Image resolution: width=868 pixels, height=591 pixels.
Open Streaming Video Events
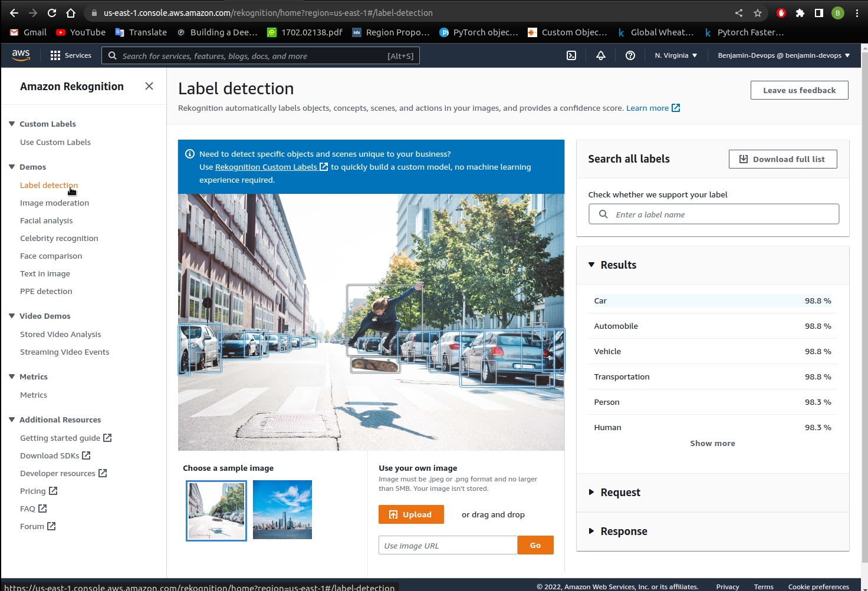point(65,352)
